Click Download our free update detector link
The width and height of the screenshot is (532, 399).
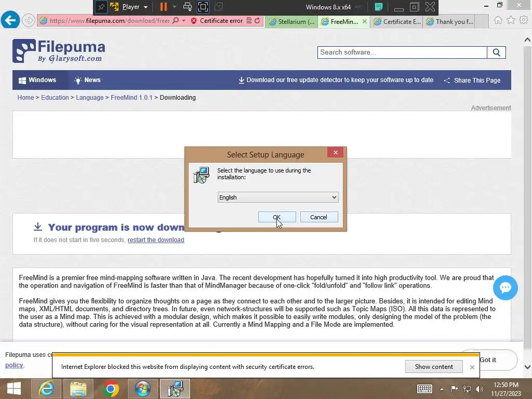336,80
